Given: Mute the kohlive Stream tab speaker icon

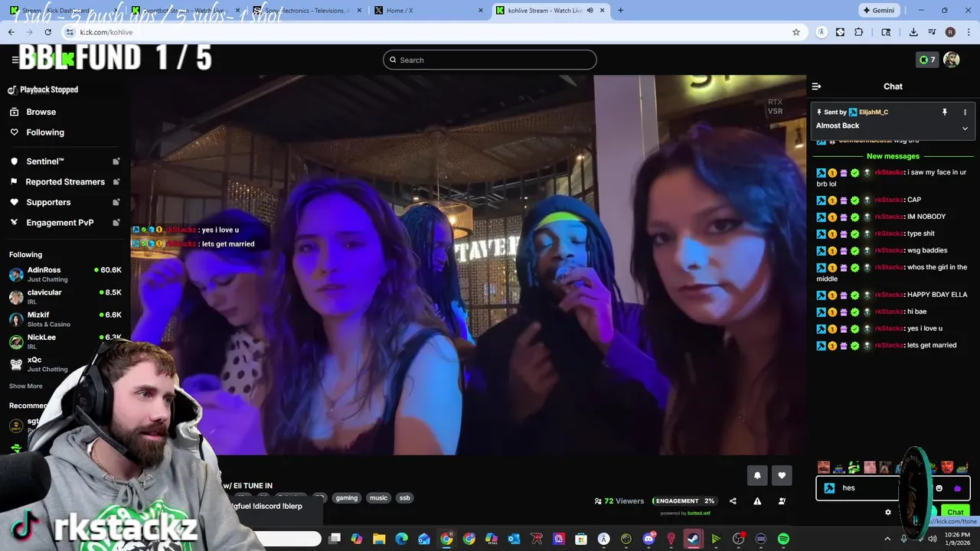Looking at the screenshot, I should [590, 11].
